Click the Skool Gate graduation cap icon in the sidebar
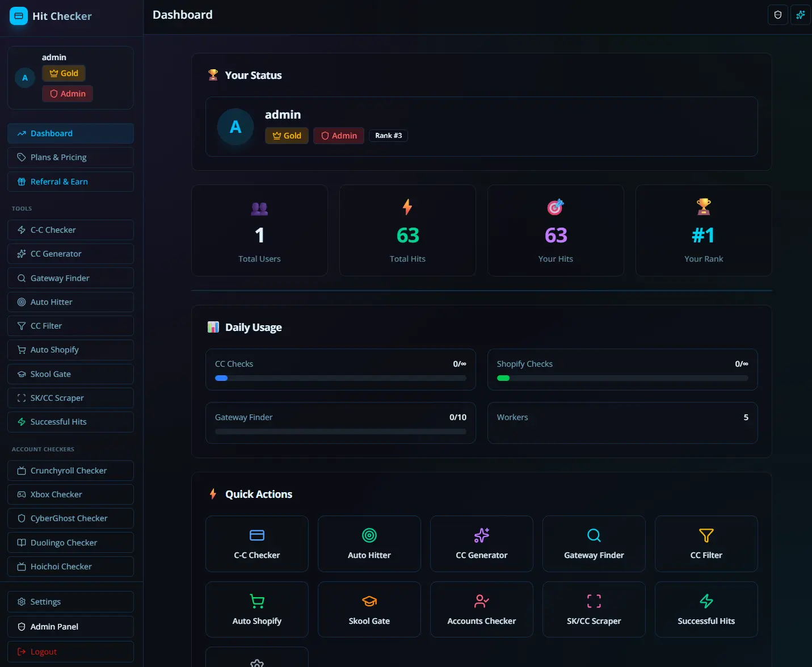The height and width of the screenshot is (667, 812). pyautogui.click(x=22, y=374)
